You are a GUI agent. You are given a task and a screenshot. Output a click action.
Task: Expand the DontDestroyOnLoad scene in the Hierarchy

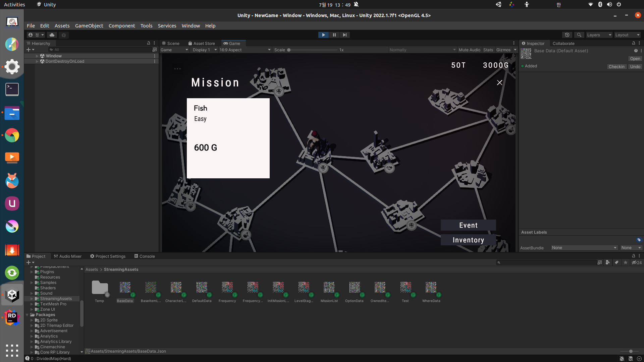coord(37,61)
